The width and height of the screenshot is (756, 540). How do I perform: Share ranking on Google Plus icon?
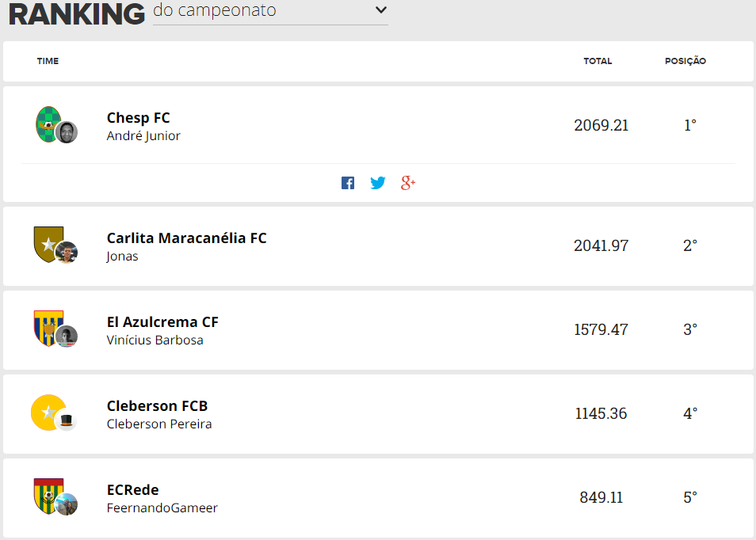point(408,183)
